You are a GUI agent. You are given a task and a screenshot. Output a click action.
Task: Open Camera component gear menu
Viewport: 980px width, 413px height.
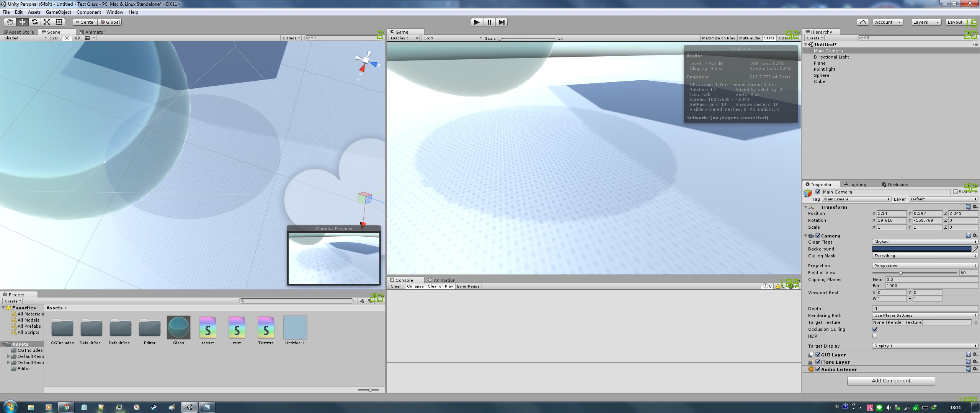975,236
